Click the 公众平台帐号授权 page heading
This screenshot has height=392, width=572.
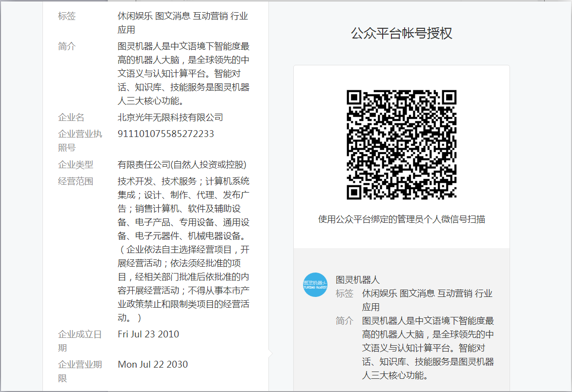click(401, 33)
